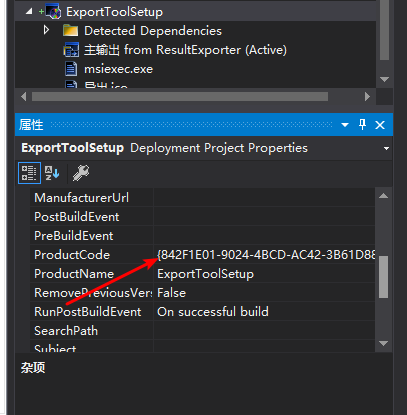Screen dimensions: 407x415
Task: Open Property Pages wrench icon
Action: [x=81, y=173]
